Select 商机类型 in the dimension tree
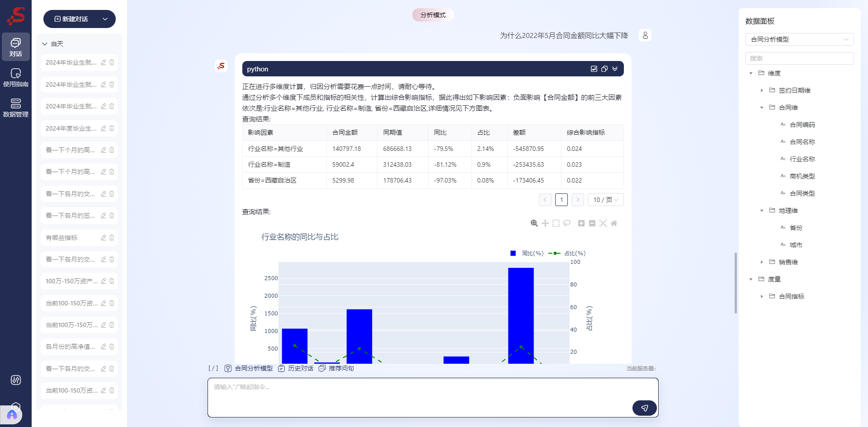The width and height of the screenshot is (868, 427). (802, 176)
